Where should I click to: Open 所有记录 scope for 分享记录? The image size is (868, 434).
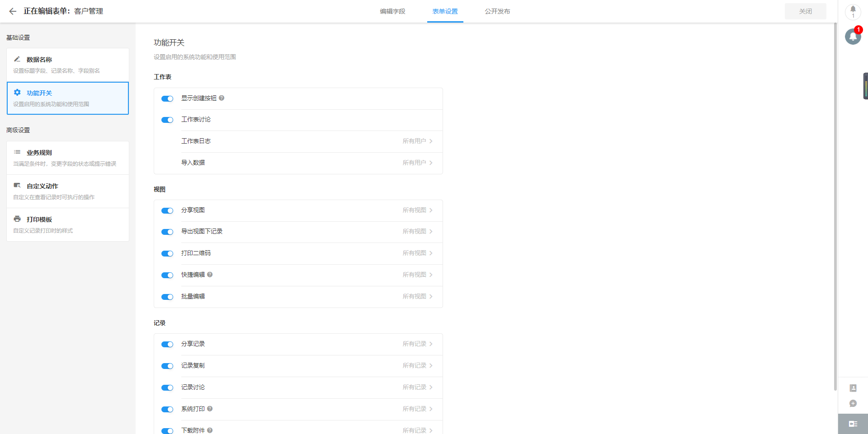click(x=418, y=344)
